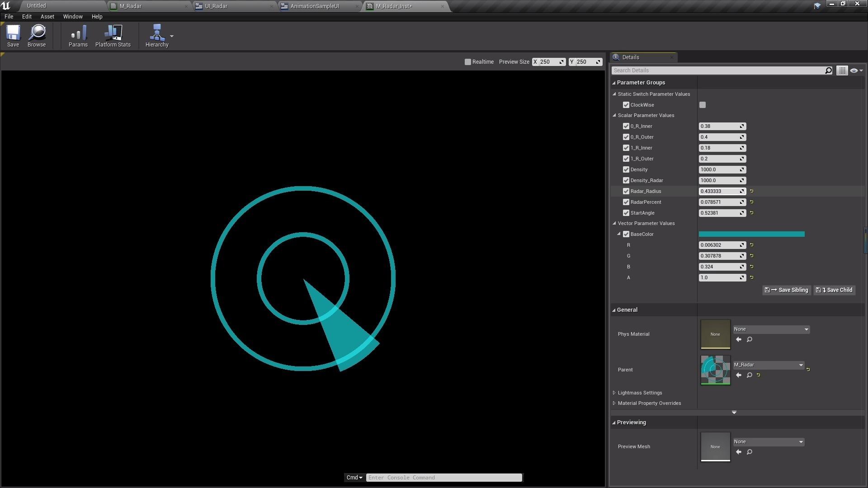868x488 pixels.
Task: Uncheck the Density parameter override
Action: pos(626,169)
